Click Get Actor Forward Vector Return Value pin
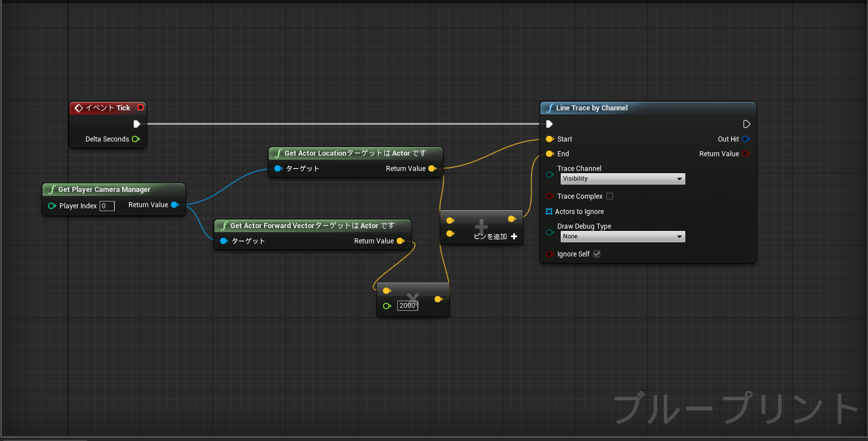This screenshot has width=868, height=441. (401, 241)
